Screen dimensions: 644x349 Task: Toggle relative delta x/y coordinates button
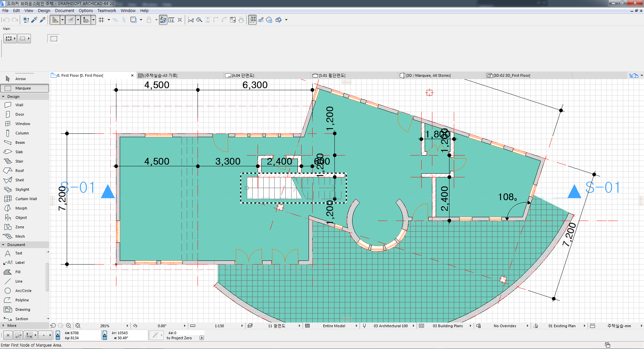[58, 335]
